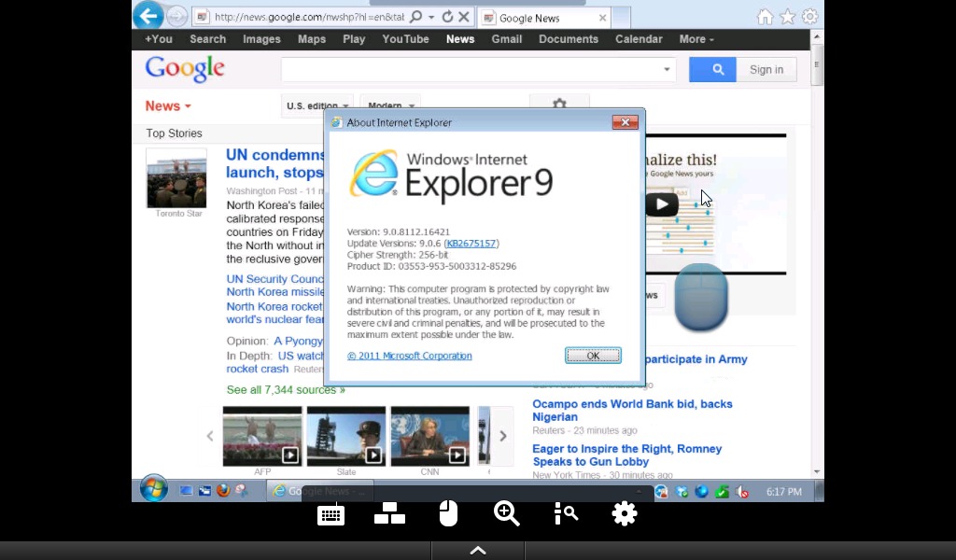Click the green tray icon beside volume
The height and width of the screenshot is (560, 956).
722,492
